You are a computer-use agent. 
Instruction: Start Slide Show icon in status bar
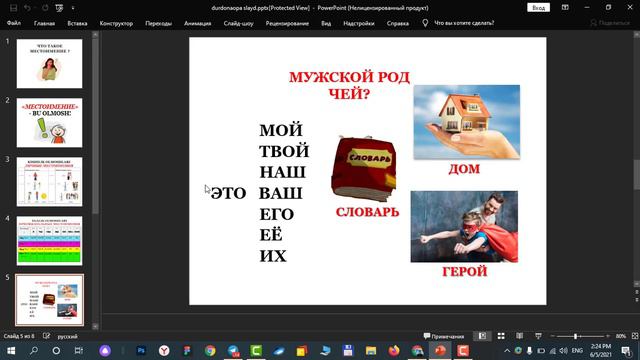pos(538,336)
